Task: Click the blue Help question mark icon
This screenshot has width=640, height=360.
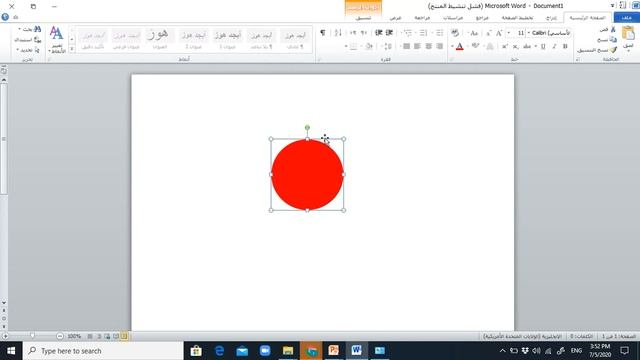Action: point(5,17)
